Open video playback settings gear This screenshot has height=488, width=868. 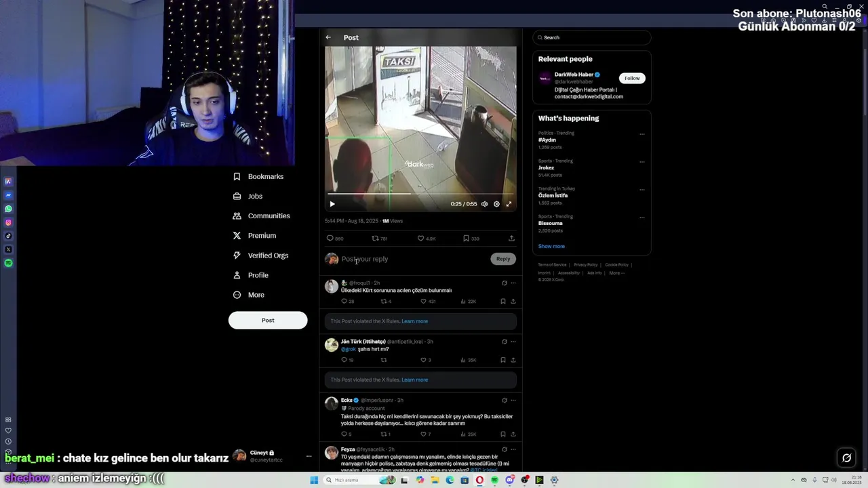point(496,204)
